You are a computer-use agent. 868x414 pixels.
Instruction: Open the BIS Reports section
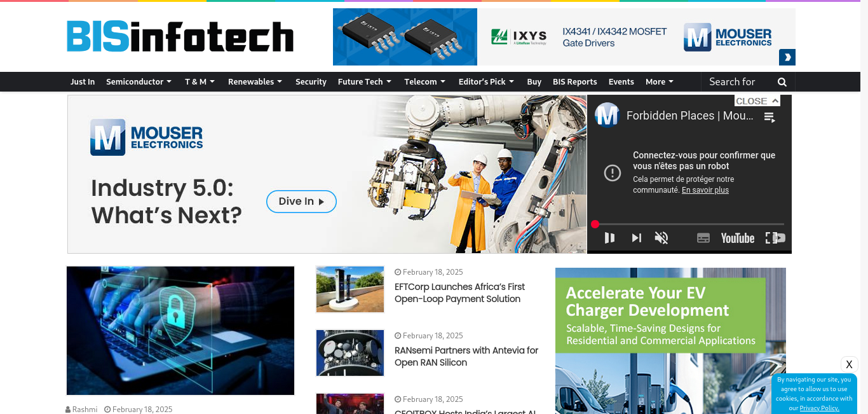pos(574,82)
